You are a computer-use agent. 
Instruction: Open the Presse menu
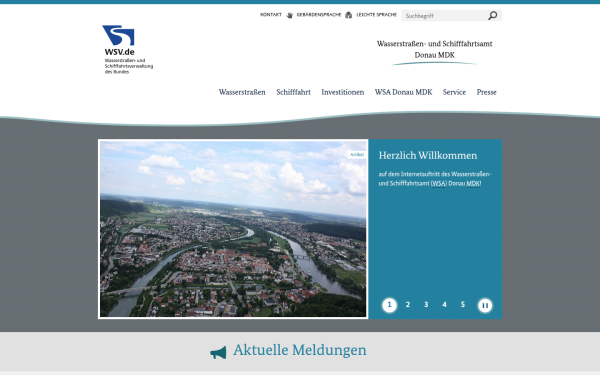click(x=486, y=92)
